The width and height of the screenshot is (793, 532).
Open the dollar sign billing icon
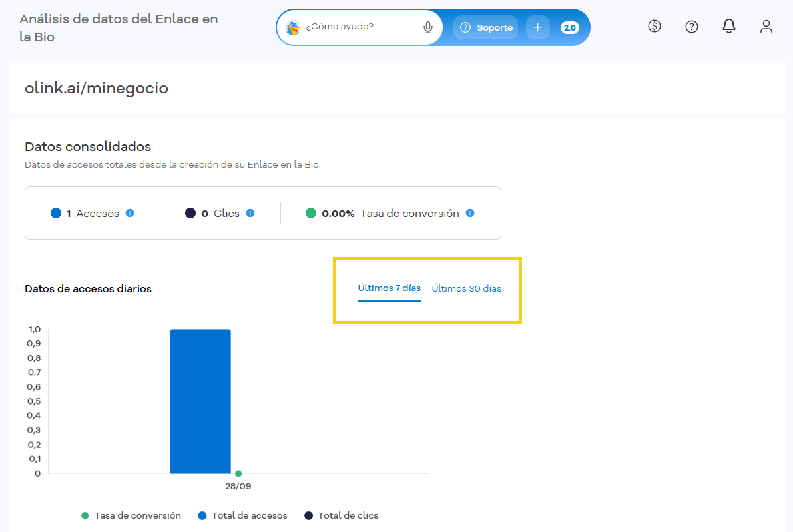[x=655, y=26]
